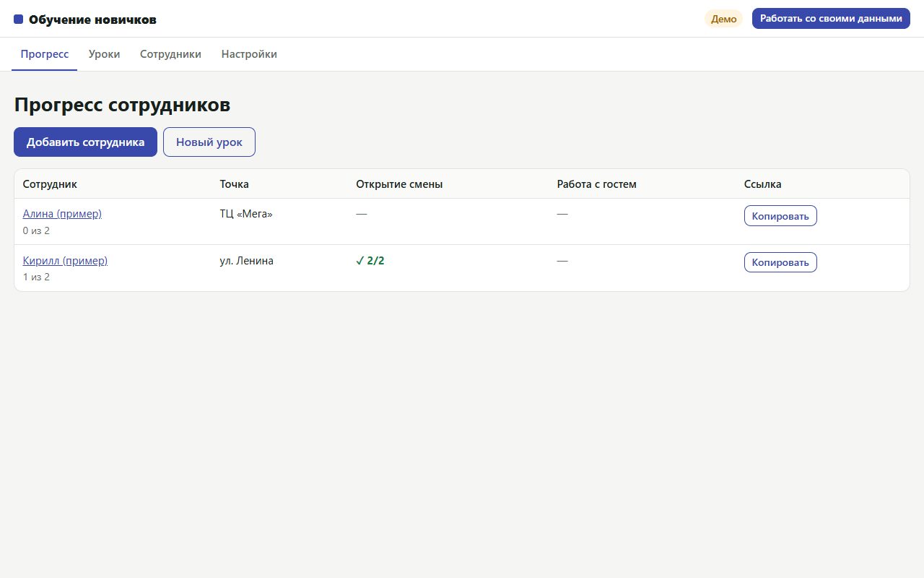Switch to the Уроки tab
The image size is (924, 578).
click(105, 54)
